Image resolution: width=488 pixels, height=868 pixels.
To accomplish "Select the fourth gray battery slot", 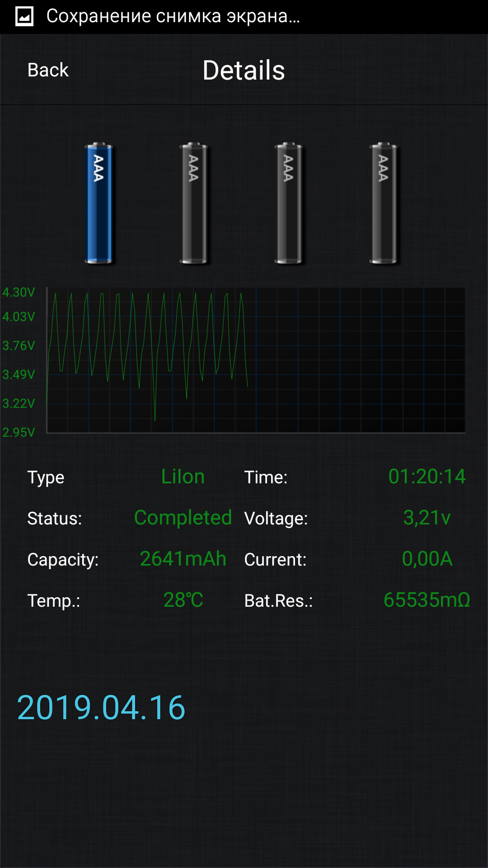I will point(383,203).
